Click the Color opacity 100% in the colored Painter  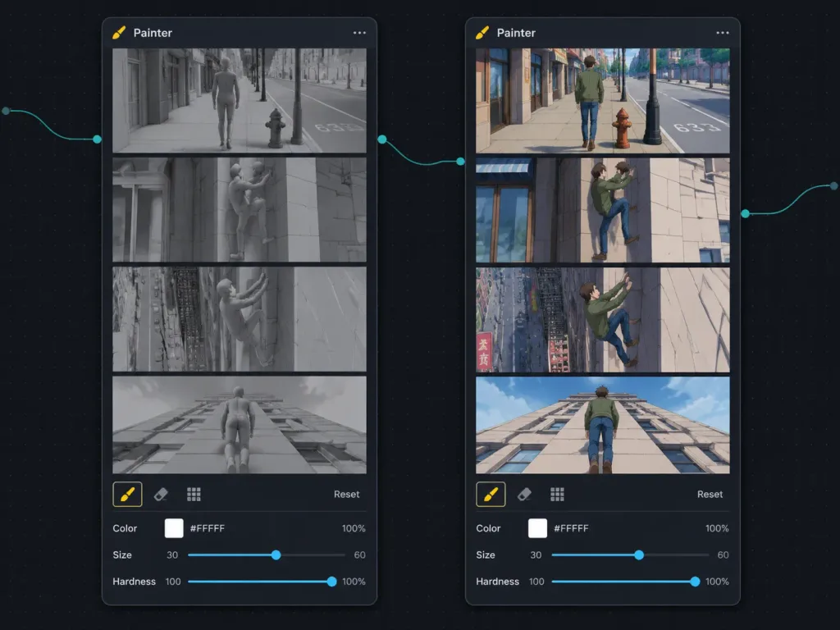717,528
